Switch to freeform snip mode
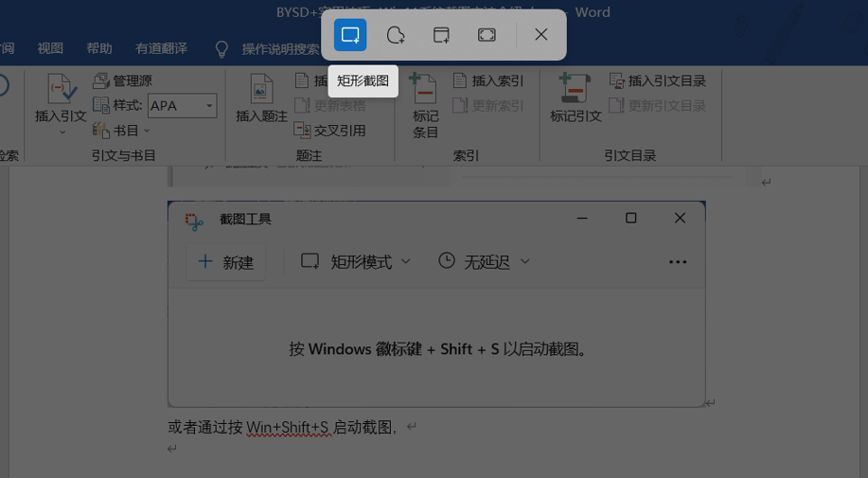 click(396, 35)
